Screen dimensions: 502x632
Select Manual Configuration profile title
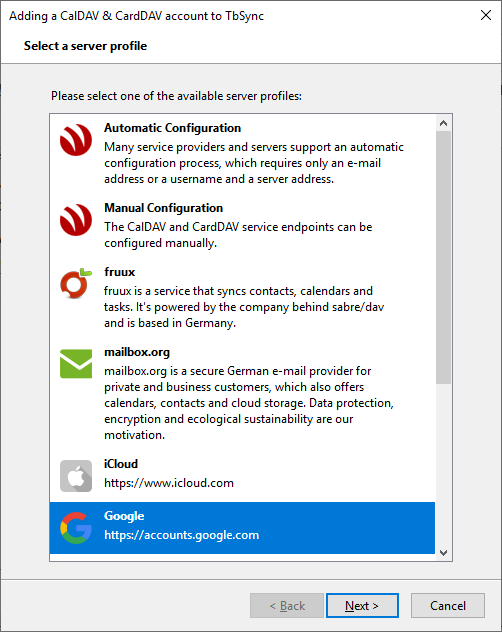164,208
